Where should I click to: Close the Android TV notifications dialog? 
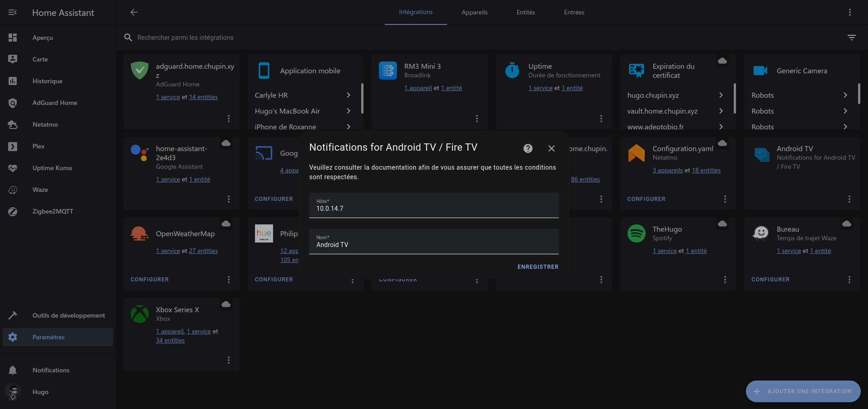(x=552, y=148)
